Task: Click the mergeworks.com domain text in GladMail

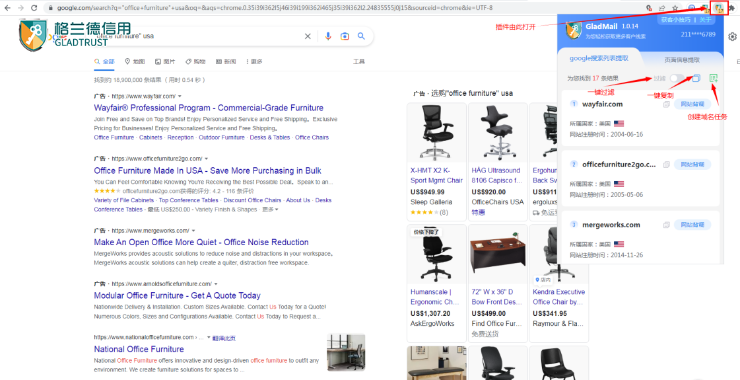Action: pos(611,225)
